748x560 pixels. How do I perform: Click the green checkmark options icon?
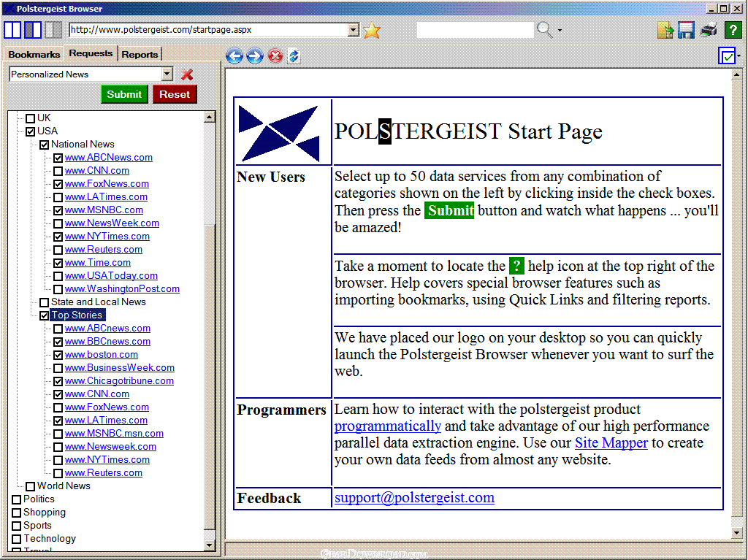[x=727, y=56]
